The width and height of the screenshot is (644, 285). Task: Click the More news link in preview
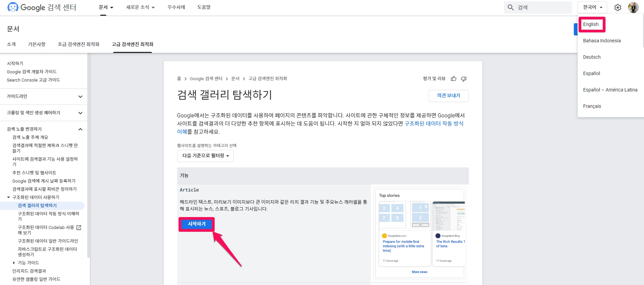(419, 272)
